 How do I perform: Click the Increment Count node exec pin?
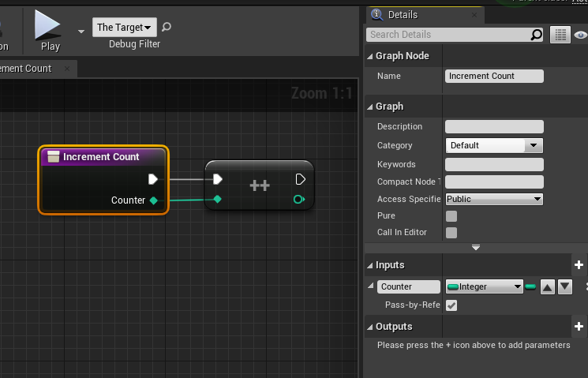(153, 179)
